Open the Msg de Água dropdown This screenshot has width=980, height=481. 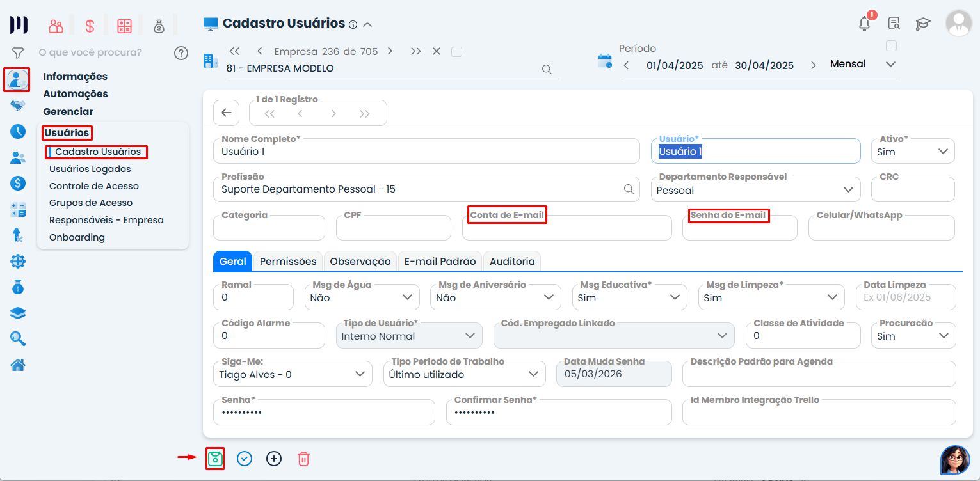(362, 297)
